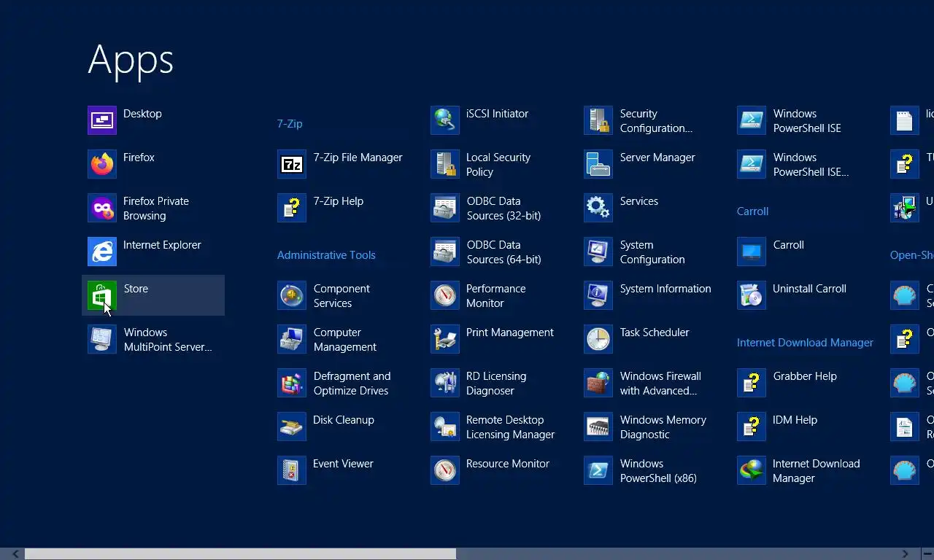The image size is (934, 560).
Task: Open ODBC Data Sources (32-bit) icon
Action: (445, 208)
